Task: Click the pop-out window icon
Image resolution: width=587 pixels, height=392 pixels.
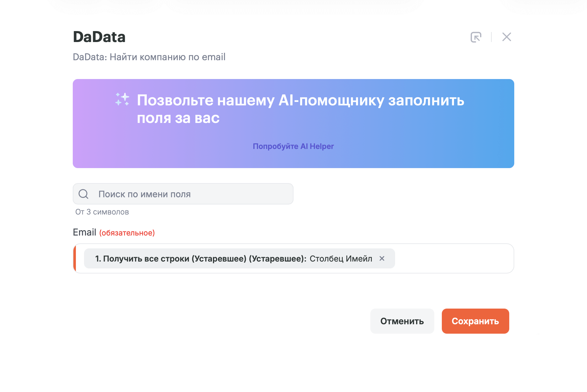Action: (476, 37)
